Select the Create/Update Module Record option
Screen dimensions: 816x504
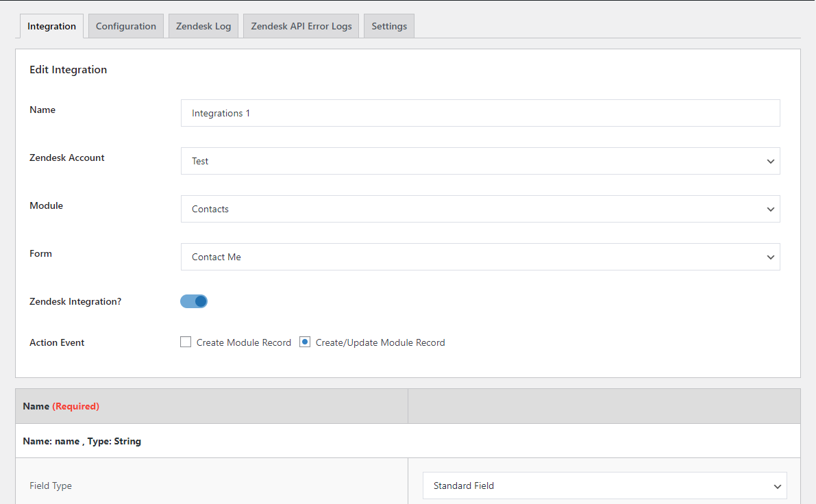click(305, 342)
